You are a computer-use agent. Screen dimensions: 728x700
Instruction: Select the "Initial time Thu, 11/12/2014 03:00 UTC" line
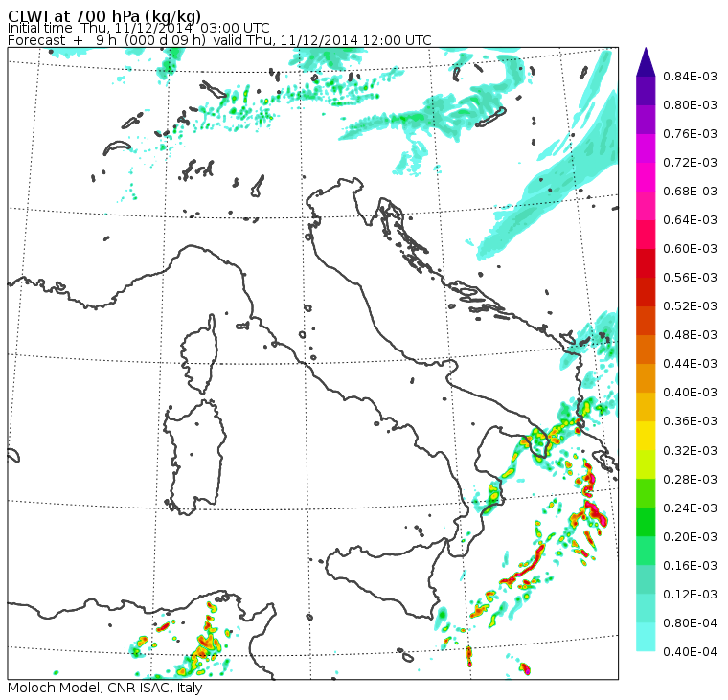[138, 29]
